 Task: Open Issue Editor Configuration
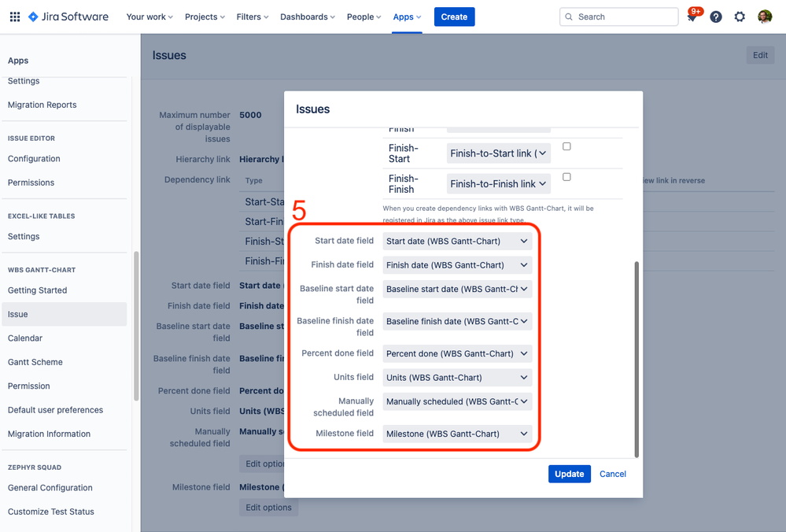(34, 158)
